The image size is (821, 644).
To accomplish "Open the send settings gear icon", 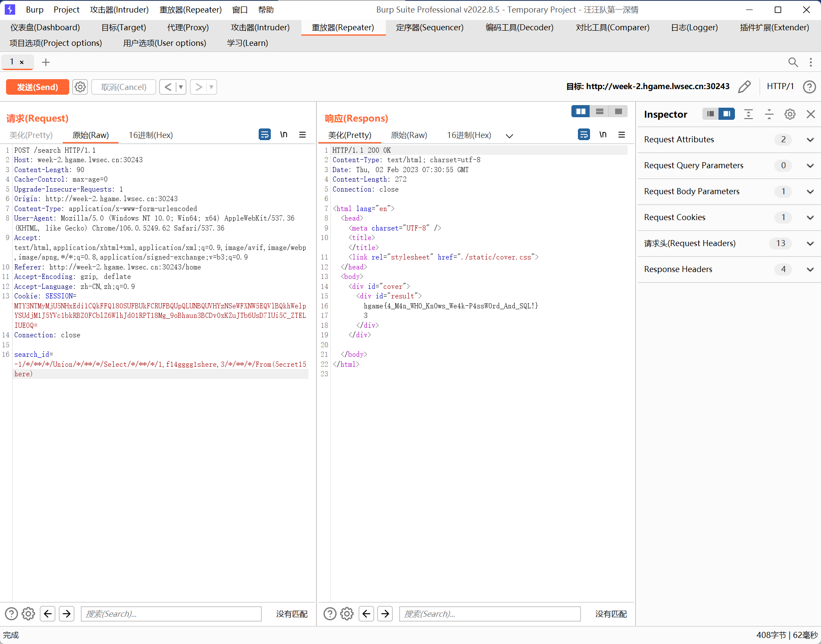I will tap(80, 87).
